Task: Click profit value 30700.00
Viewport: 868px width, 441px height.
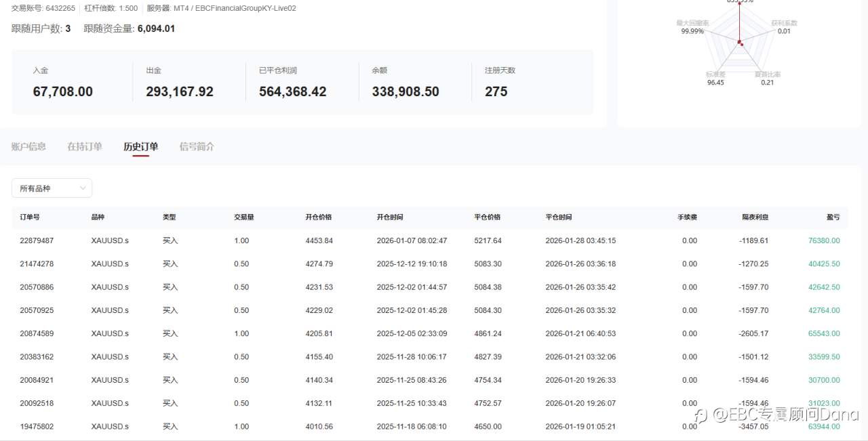Action: 824,380
